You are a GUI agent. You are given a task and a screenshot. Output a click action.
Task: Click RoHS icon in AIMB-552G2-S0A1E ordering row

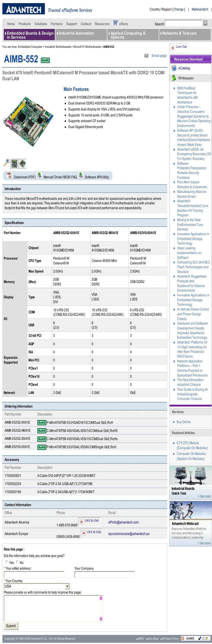[x=42, y=439]
